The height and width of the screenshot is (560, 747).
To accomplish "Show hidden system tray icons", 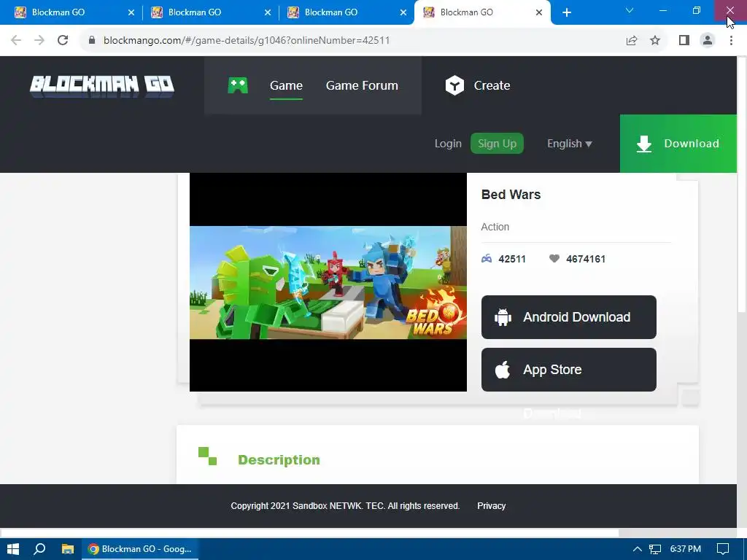I will point(637,549).
